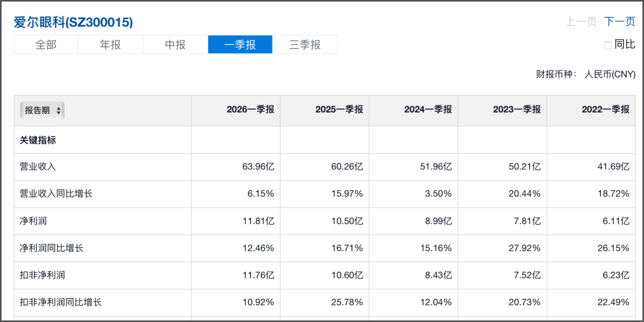This screenshot has width=644, height=322.
Task: Click the 2026一季报 column header
Action: [250, 110]
